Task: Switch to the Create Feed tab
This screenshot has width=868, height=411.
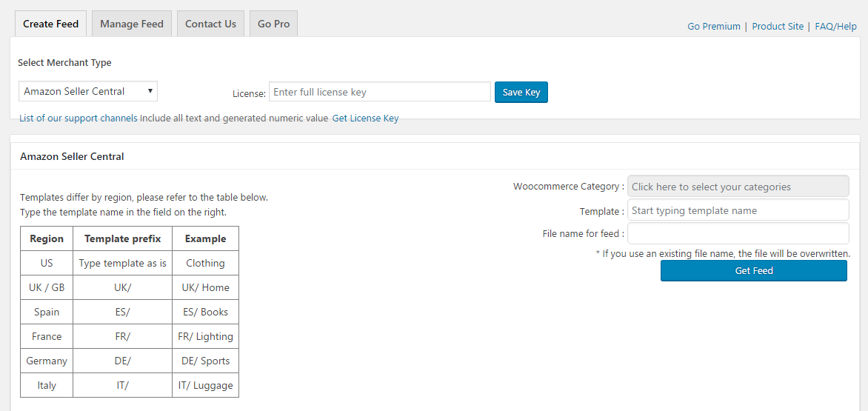Action: [51, 24]
